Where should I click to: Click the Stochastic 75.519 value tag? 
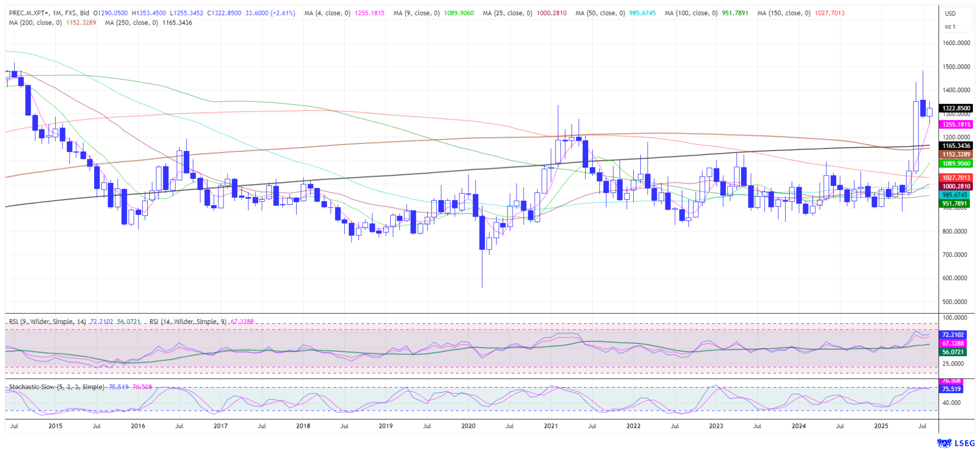[951, 389]
